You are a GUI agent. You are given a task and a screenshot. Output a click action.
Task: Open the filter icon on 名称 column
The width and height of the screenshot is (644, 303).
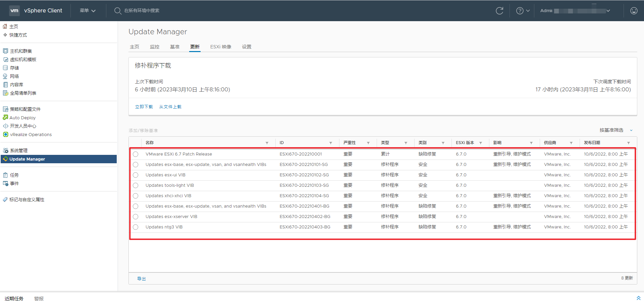pyautogui.click(x=267, y=143)
